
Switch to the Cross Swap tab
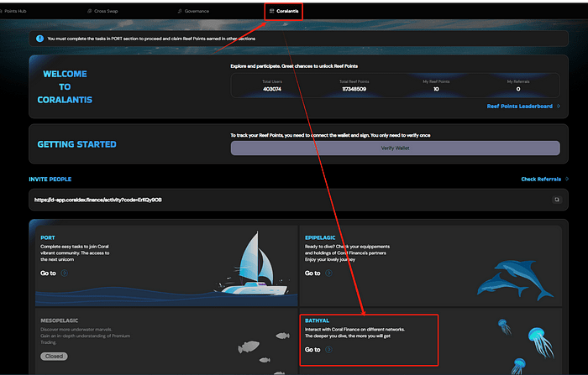click(x=102, y=11)
